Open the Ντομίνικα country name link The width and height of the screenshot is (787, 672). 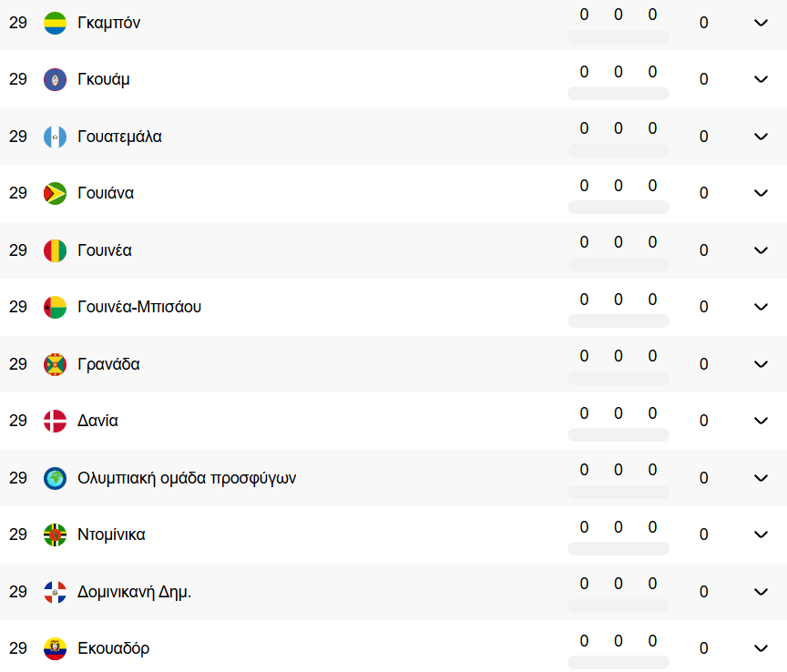tap(111, 535)
